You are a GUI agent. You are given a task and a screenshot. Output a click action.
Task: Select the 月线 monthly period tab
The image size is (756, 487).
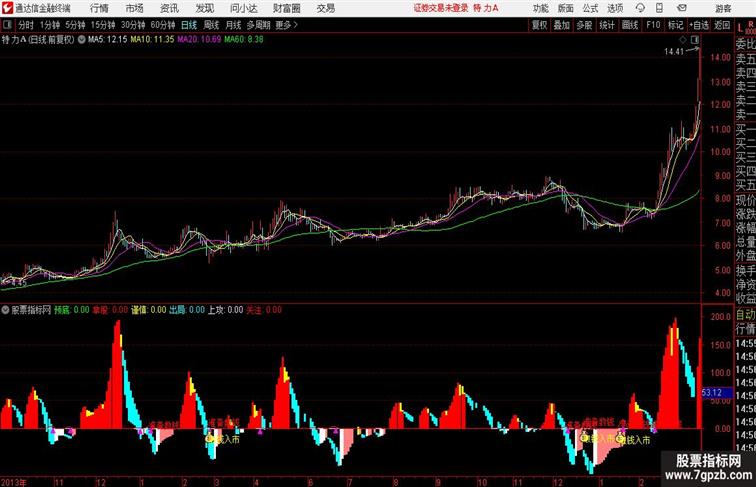233,25
